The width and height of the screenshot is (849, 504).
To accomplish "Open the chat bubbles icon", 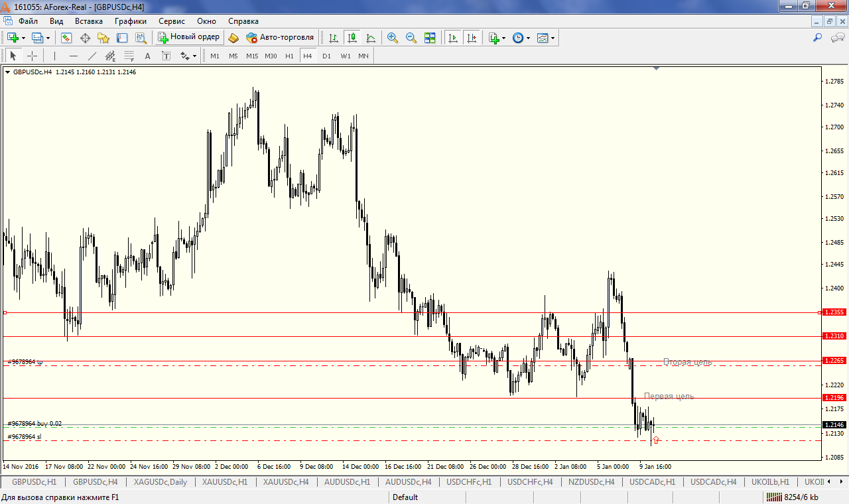I will [837, 38].
